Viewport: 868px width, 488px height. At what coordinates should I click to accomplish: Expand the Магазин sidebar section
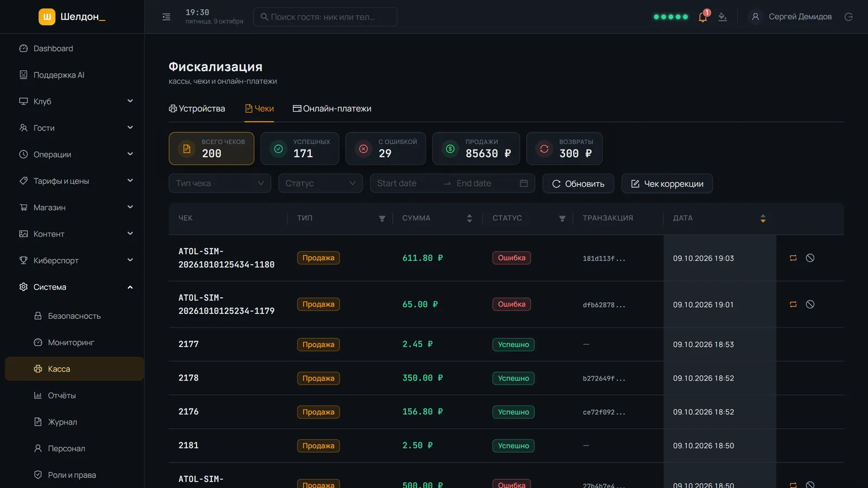[75, 207]
